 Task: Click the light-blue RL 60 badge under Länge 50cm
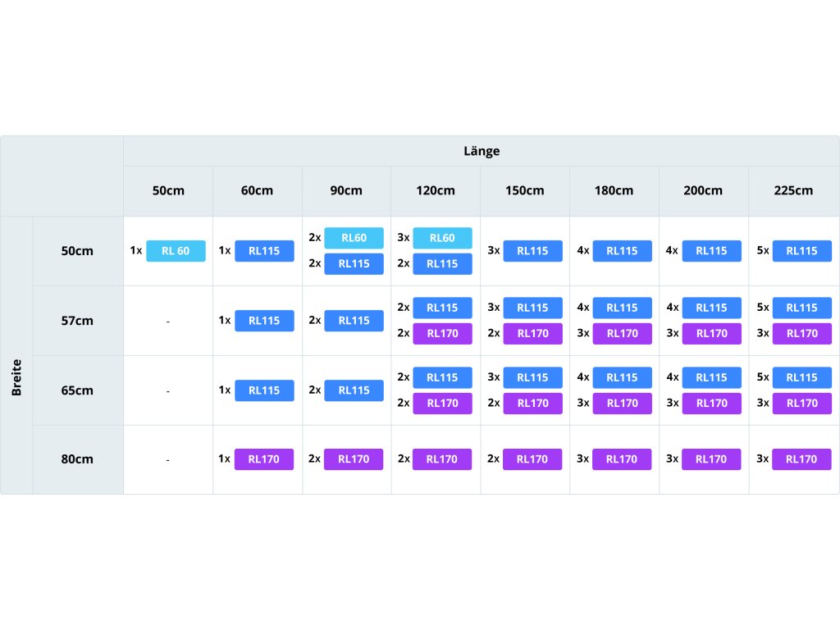(x=176, y=251)
